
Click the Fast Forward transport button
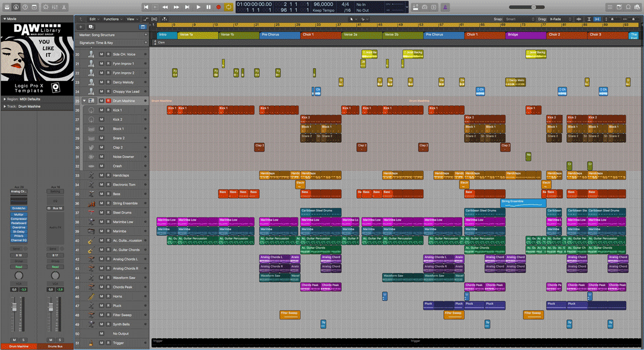coord(176,7)
